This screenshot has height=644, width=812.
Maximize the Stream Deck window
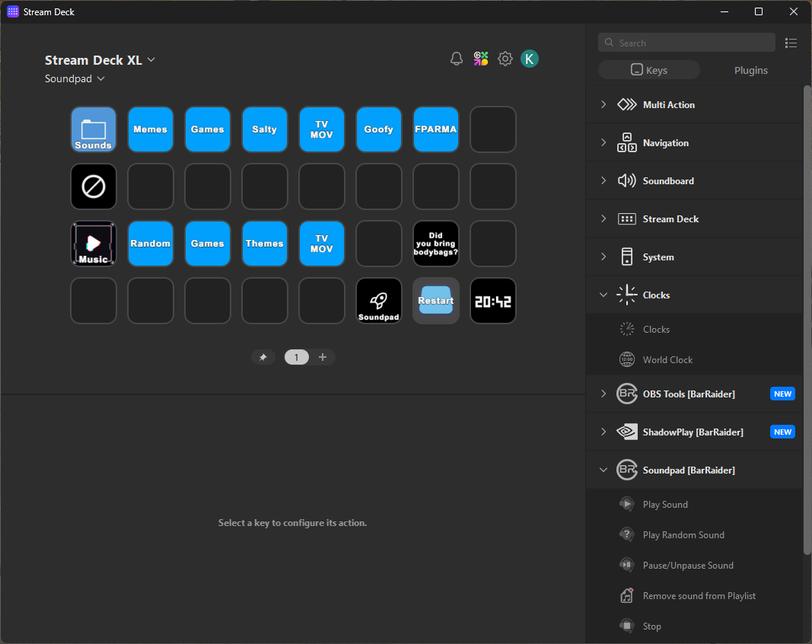(759, 11)
